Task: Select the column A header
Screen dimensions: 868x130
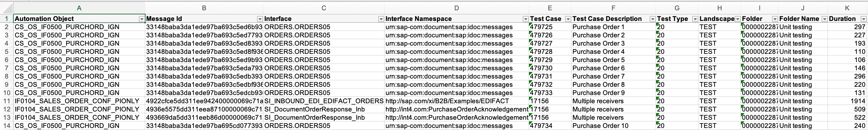Action: click(79, 8)
